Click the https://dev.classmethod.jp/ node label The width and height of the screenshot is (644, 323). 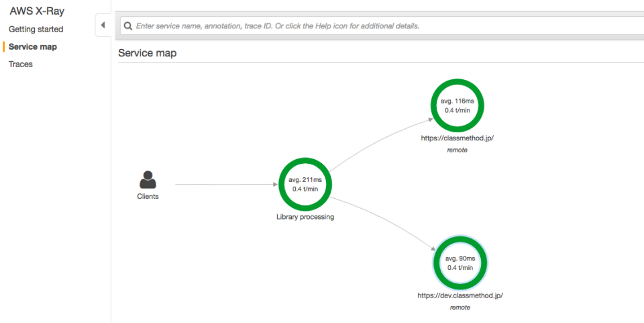(x=460, y=295)
